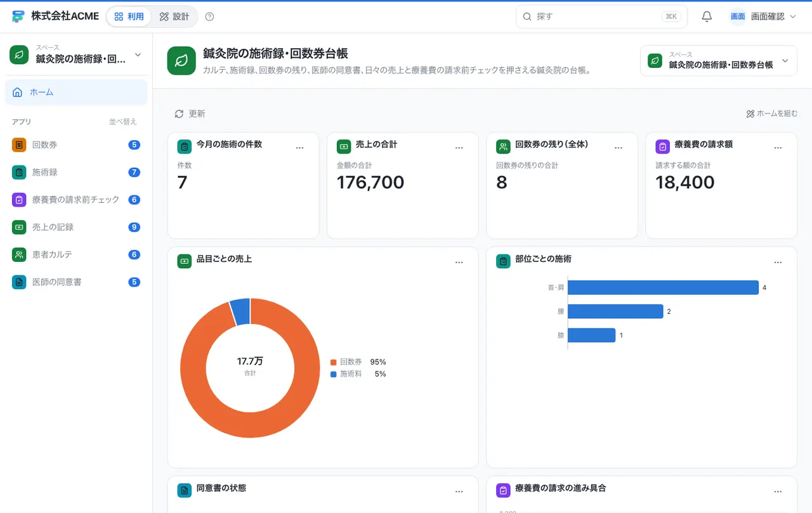
Task: Open options menu on 売上の合計 card
Action: coord(459,148)
